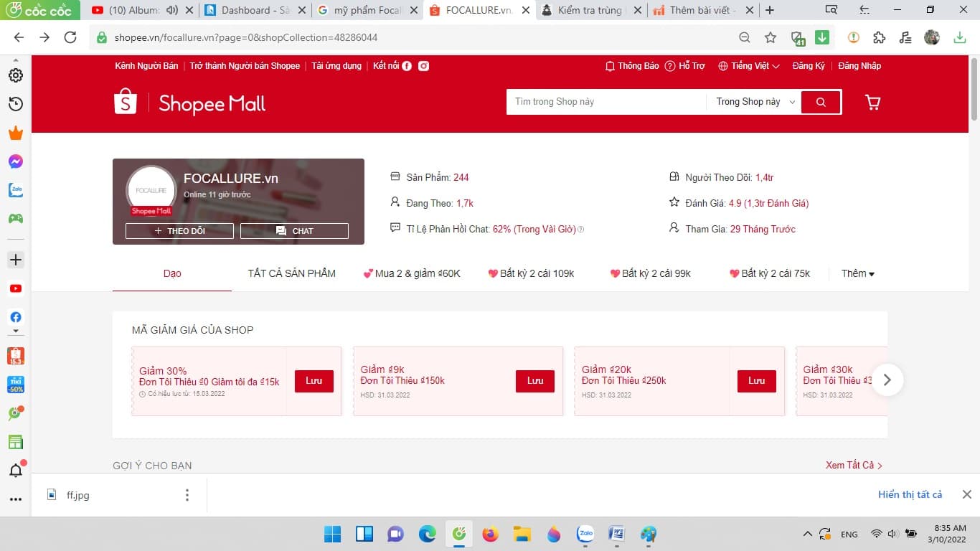Open sidebar settings gear icon
980x551 pixels.
click(x=15, y=75)
